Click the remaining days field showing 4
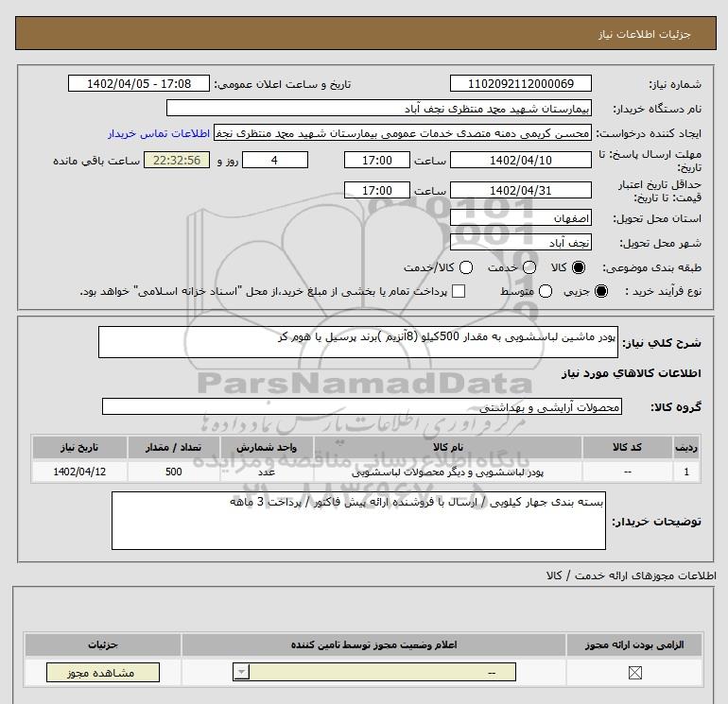The height and width of the screenshot is (704, 728). (275, 160)
